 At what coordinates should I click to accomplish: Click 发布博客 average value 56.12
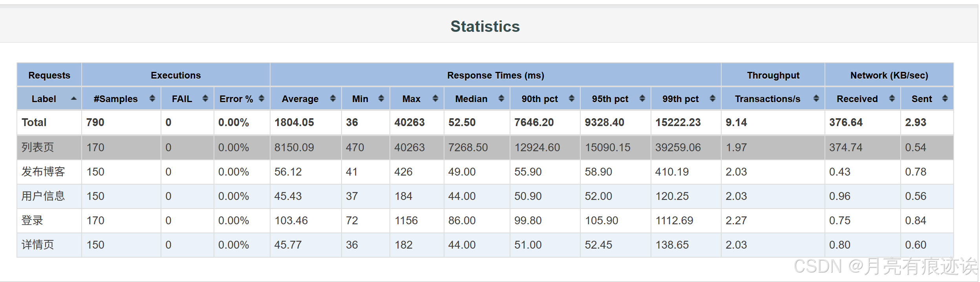coord(288,172)
